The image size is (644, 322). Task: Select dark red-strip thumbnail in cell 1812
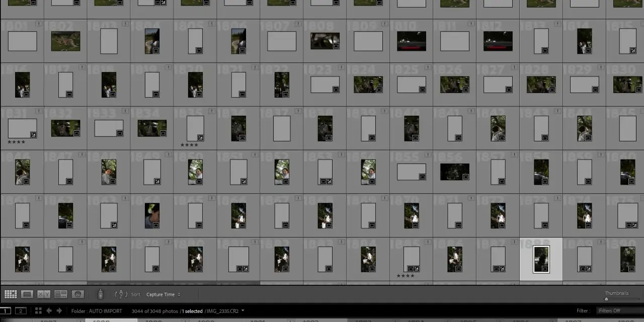(498, 41)
